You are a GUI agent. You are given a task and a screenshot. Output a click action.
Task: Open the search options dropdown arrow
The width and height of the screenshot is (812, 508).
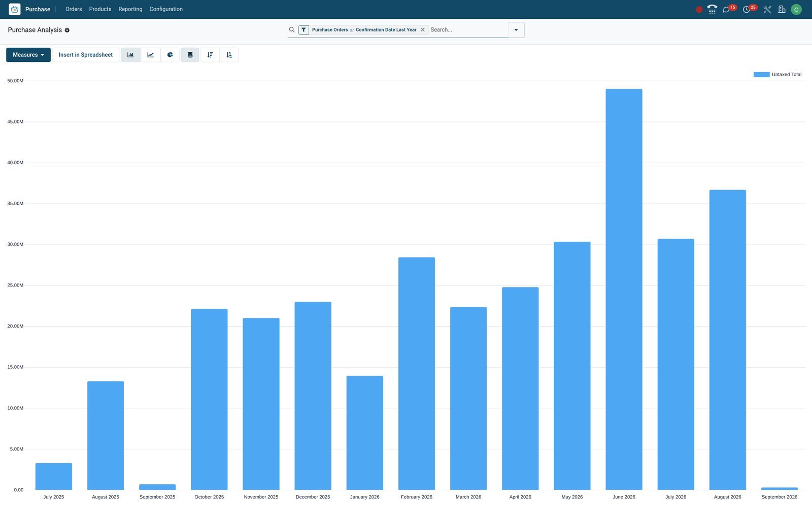(x=516, y=30)
